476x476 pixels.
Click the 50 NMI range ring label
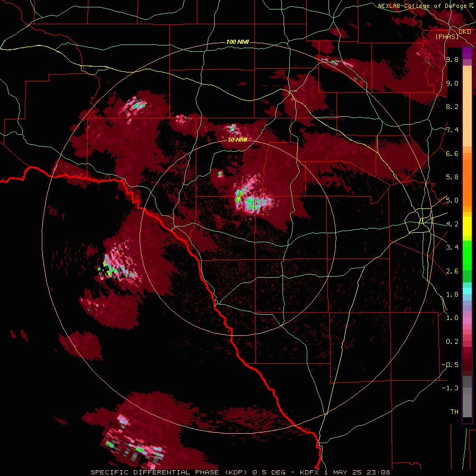pyautogui.click(x=237, y=140)
